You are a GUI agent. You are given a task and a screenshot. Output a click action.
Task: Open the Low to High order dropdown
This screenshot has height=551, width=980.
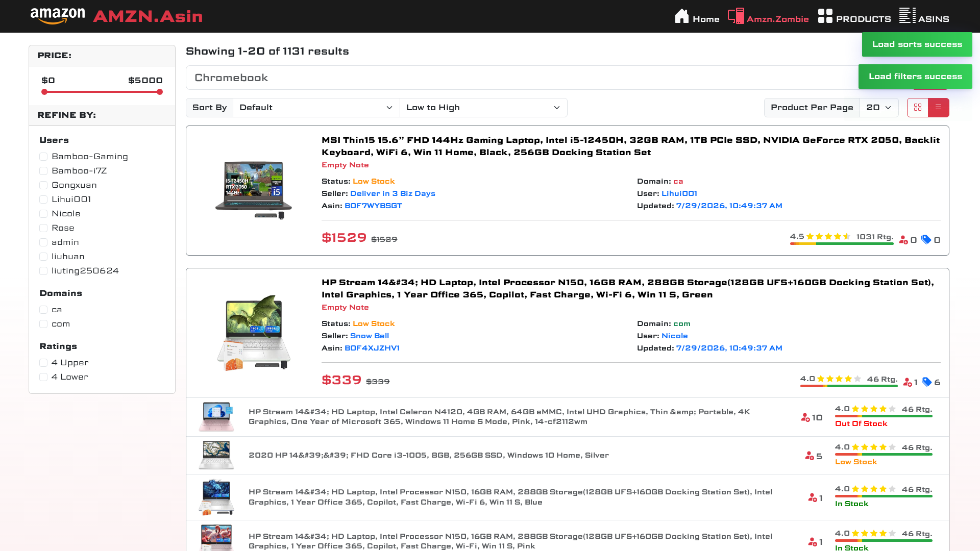[483, 108]
